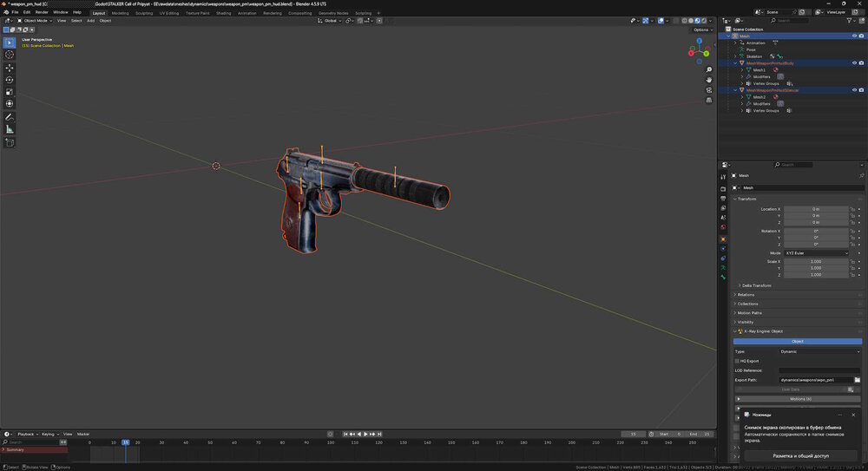Expand Animation row in outliner

point(735,43)
